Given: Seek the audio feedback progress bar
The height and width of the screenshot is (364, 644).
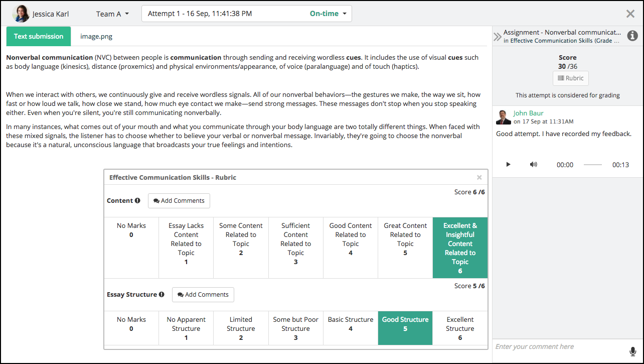Looking at the screenshot, I should tap(593, 165).
